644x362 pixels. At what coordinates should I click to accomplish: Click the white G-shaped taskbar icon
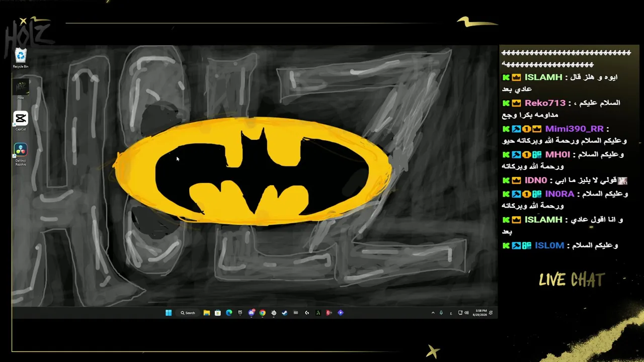pyautogui.click(x=307, y=313)
